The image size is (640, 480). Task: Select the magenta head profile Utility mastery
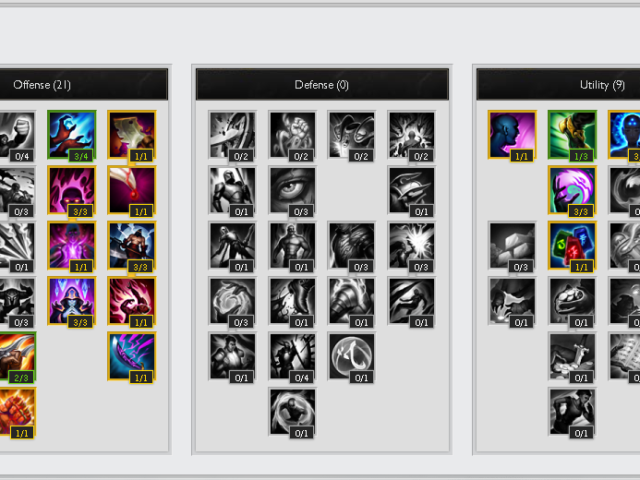click(x=512, y=134)
